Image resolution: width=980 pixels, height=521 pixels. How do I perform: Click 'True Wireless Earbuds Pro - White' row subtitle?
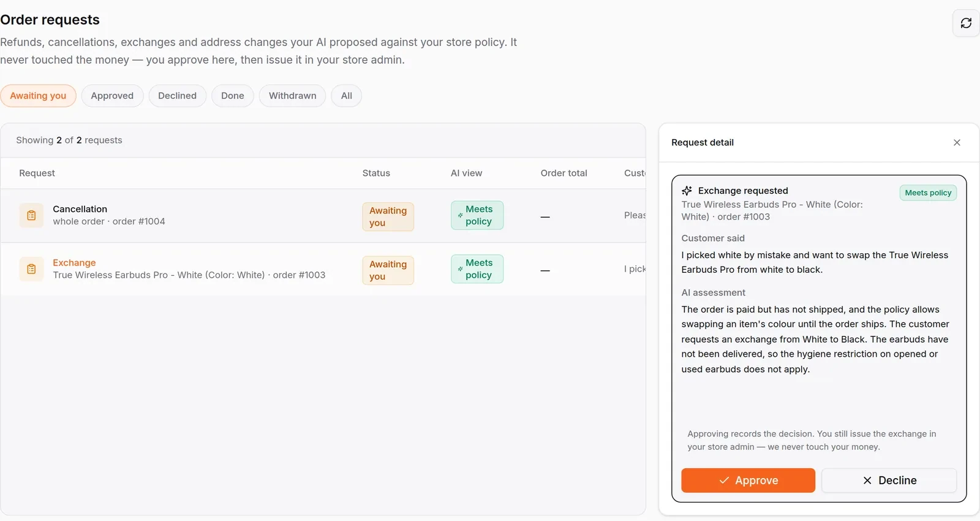[x=189, y=275]
